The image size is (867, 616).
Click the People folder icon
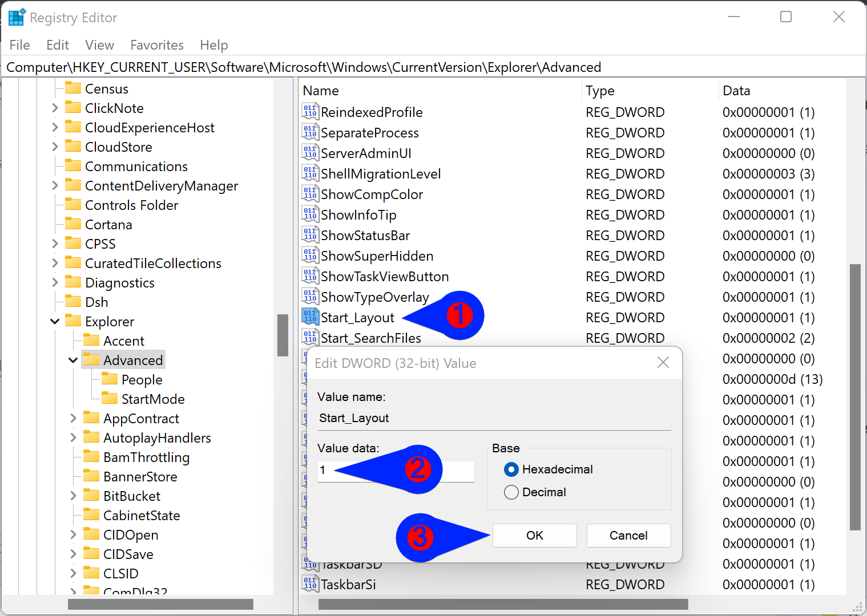click(110, 379)
